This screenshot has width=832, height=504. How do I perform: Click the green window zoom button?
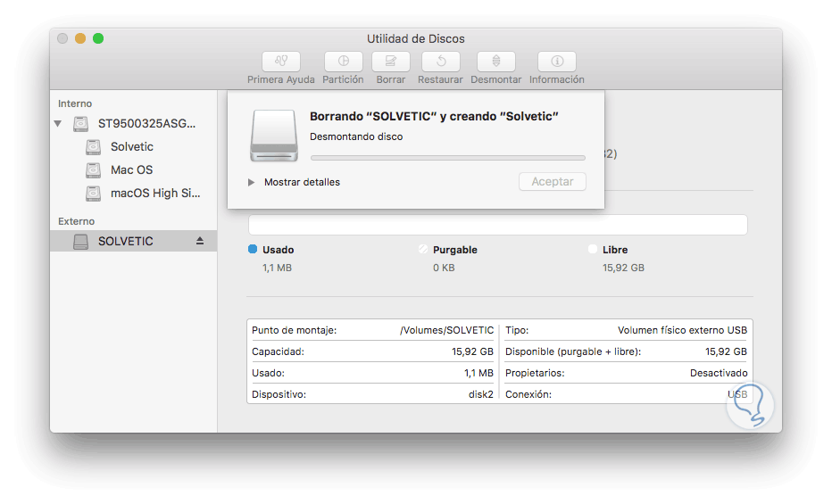coord(98,38)
